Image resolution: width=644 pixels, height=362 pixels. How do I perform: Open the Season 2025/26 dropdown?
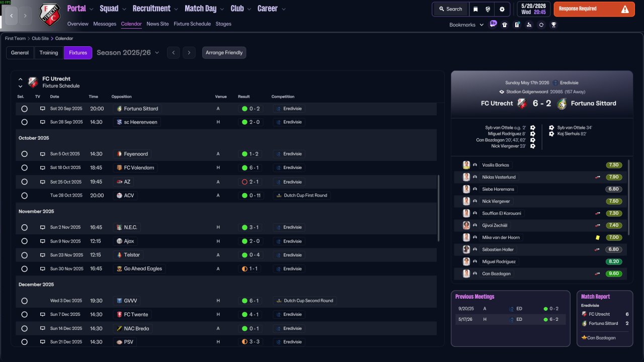(128, 53)
